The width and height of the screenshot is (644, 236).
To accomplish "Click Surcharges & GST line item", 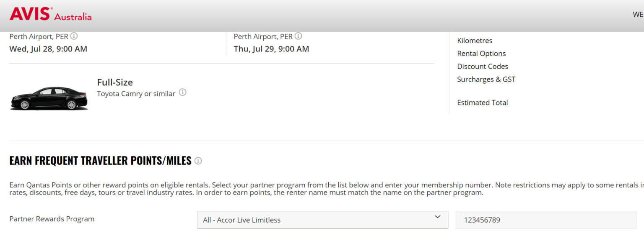I will click(486, 80).
